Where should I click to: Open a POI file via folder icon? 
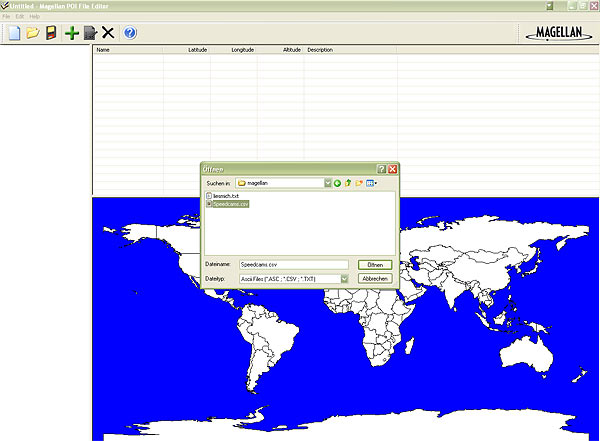tap(33, 33)
